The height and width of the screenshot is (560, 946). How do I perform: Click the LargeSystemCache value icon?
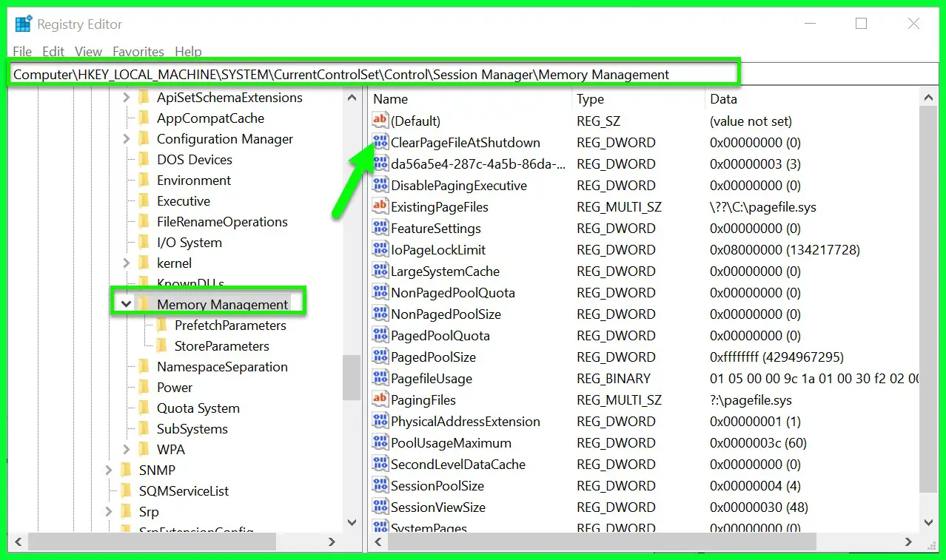click(380, 271)
